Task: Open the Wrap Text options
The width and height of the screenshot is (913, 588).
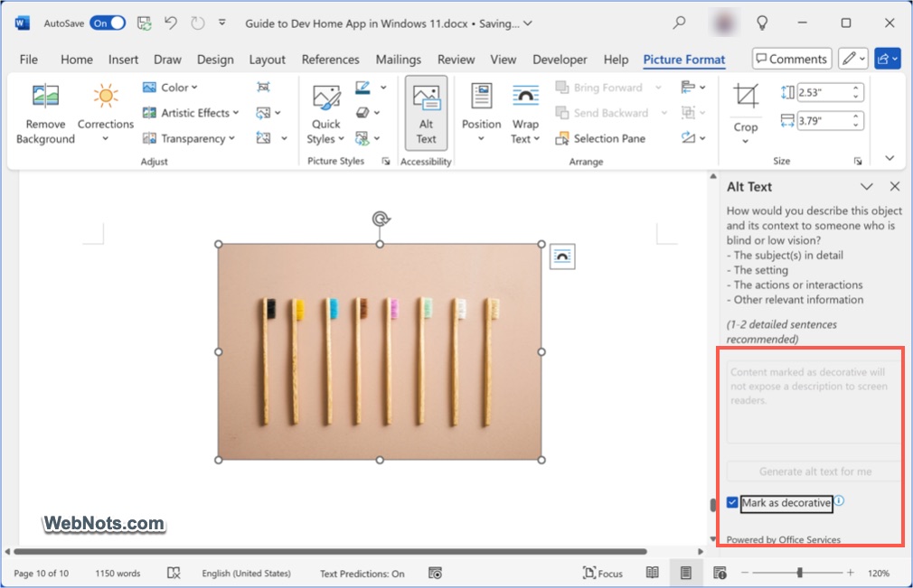Action: [525, 113]
